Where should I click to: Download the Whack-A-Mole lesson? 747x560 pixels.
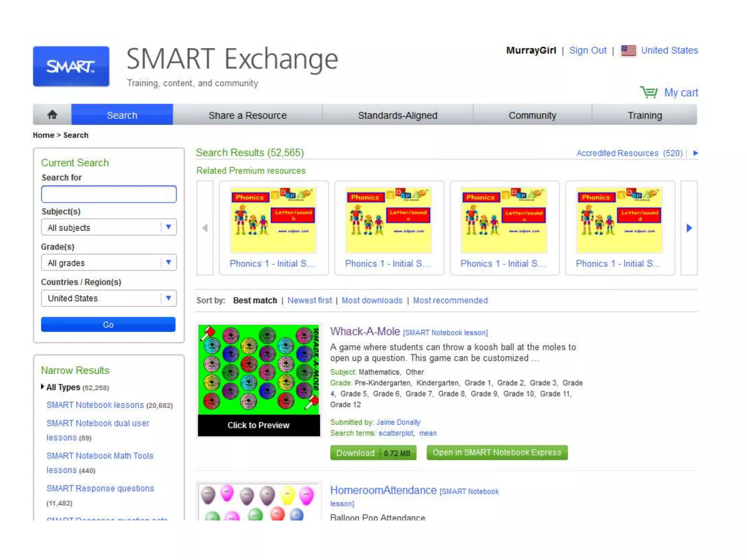coord(373,453)
